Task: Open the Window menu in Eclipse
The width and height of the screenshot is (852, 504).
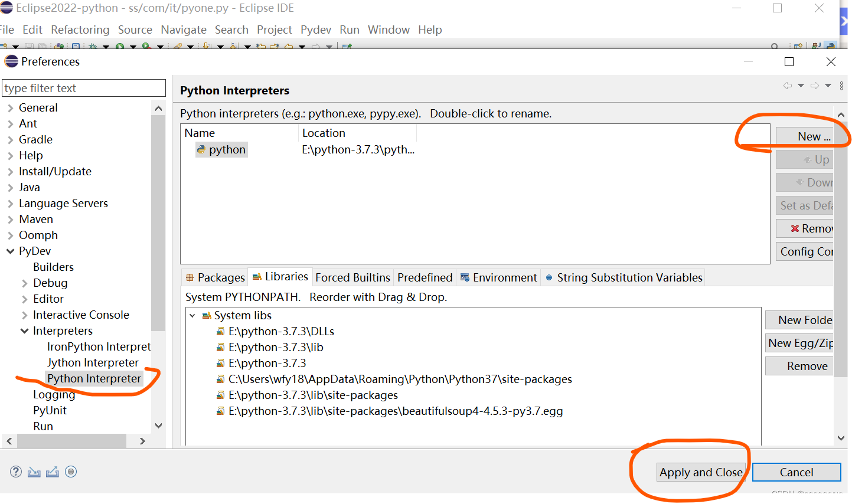Action: (389, 30)
